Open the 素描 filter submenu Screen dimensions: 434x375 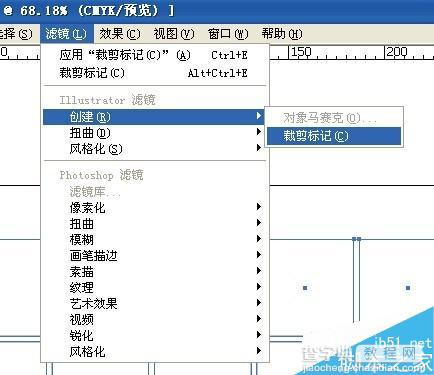[x=154, y=272]
